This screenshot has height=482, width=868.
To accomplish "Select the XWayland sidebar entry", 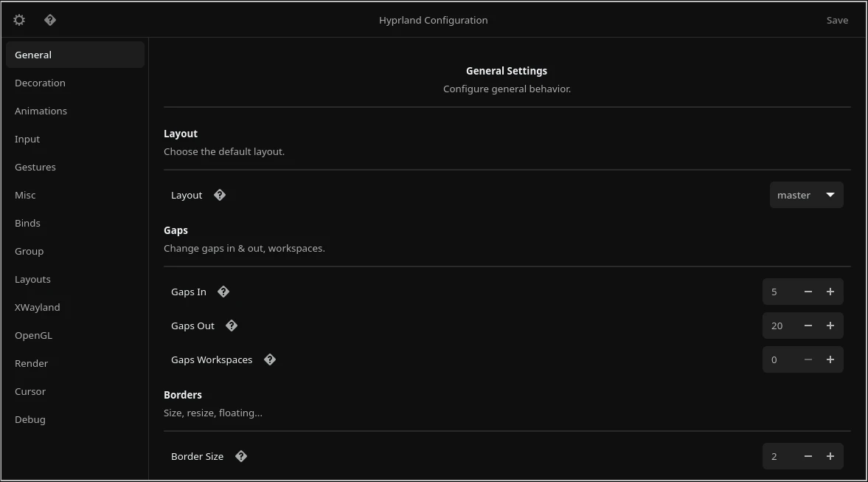I will point(38,307).
